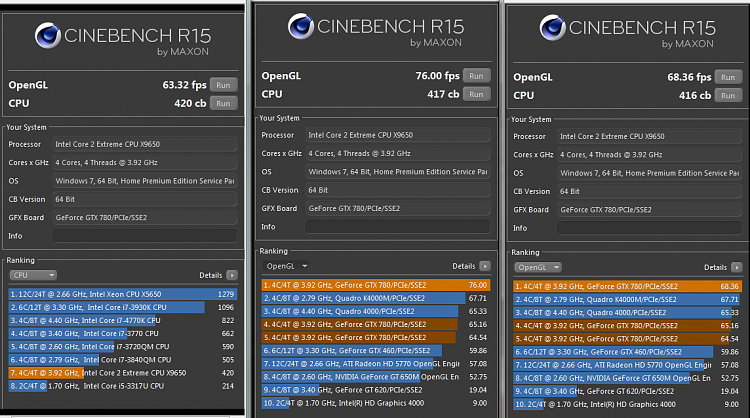Select ranking row Intel Core i7-3930K CPU
This screenshot has height=418, width=750.
(123, 307)
